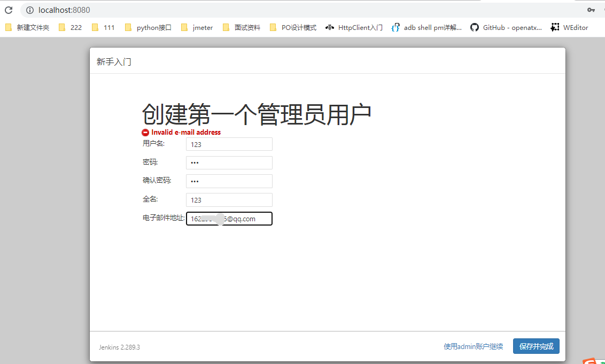Click the 创建第一个管理员用户 heading

[257, 114]
